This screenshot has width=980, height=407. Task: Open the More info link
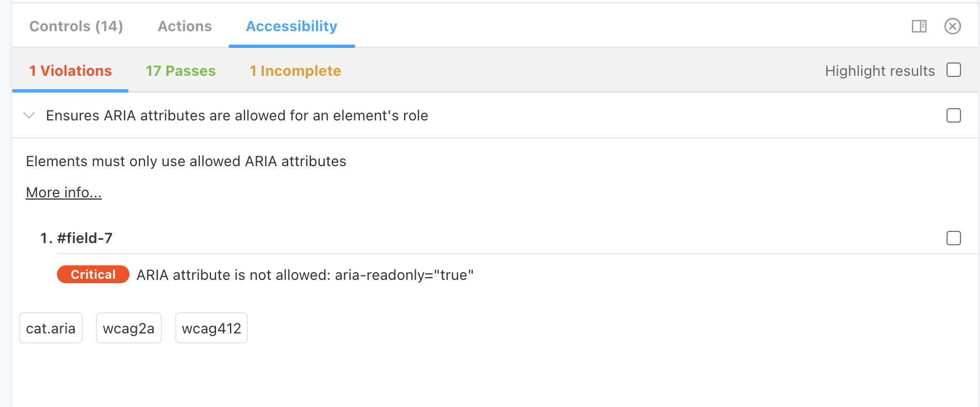[x=63, y=192]
